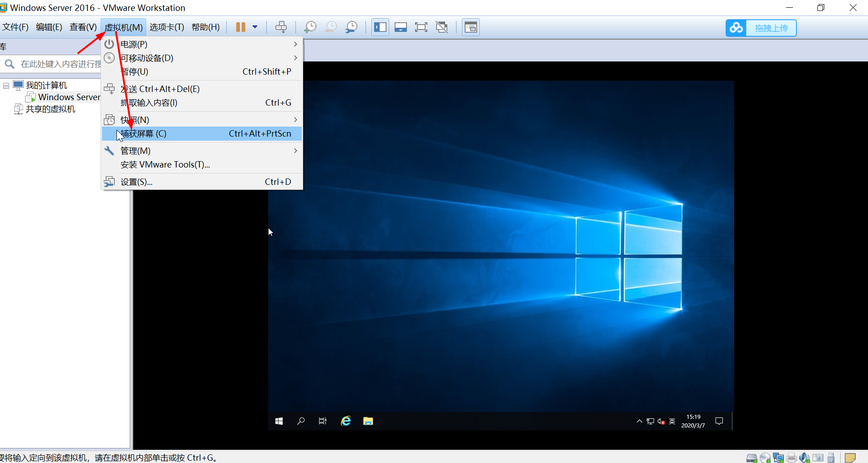Choose 发送 Ctrl+Alt+Del(E) menu entry
This screenshot has height=463, width=868.
(202, 89)
